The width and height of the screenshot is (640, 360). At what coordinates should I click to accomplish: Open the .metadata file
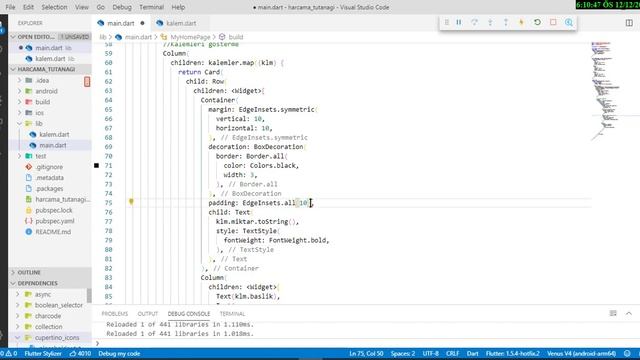pyautogui.click(x=49, y=178)
